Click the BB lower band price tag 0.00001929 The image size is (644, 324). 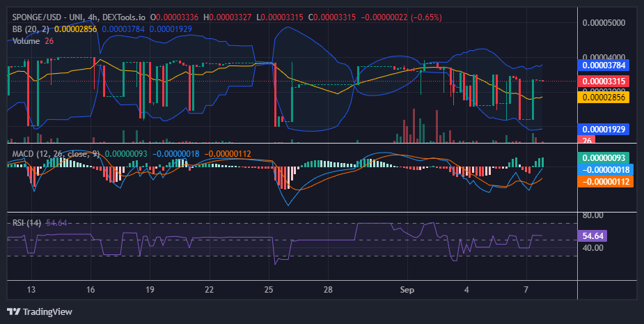click(604, 129)
